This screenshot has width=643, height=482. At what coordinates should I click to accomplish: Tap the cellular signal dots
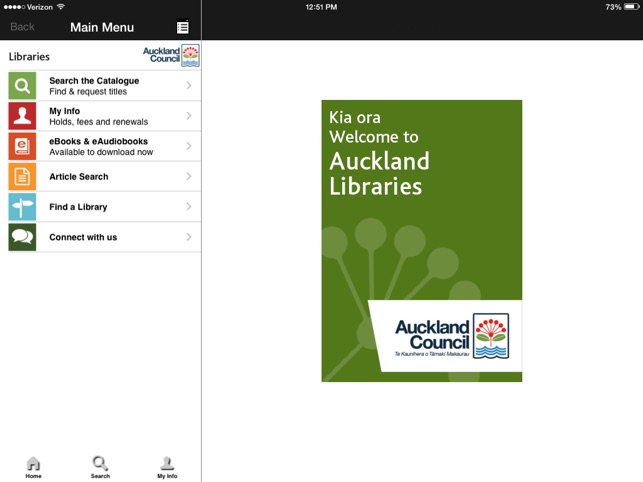tap(14, 7)
